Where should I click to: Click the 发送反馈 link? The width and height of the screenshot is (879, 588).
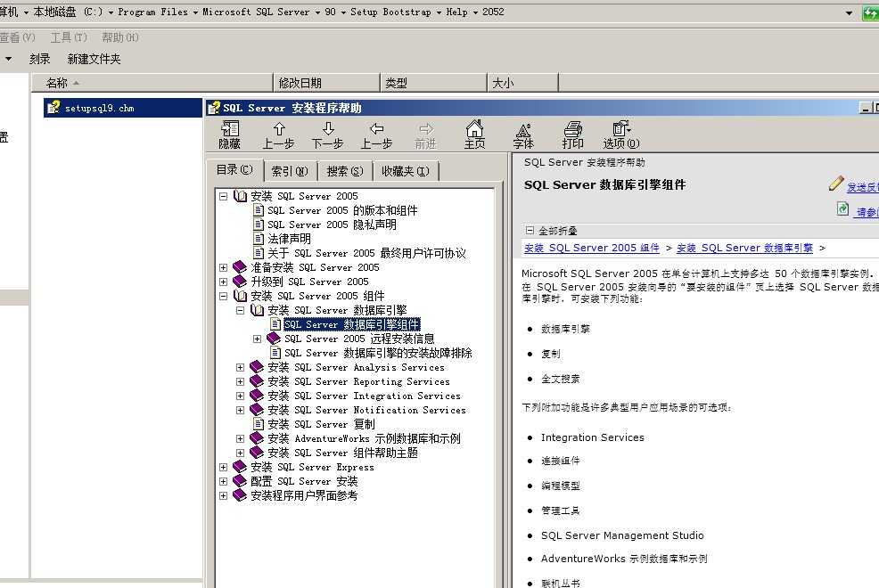[x=862, y=186]
